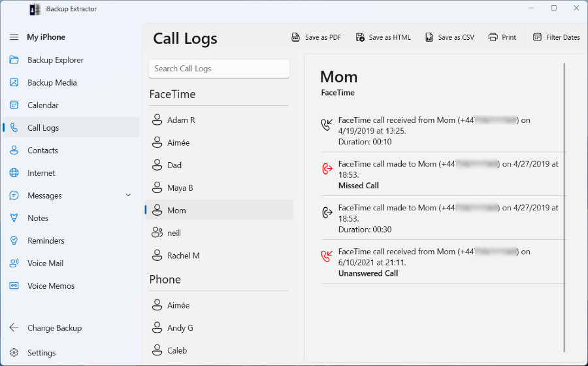Click the Reminders lightbulb icon

click(x=14, y=241)
